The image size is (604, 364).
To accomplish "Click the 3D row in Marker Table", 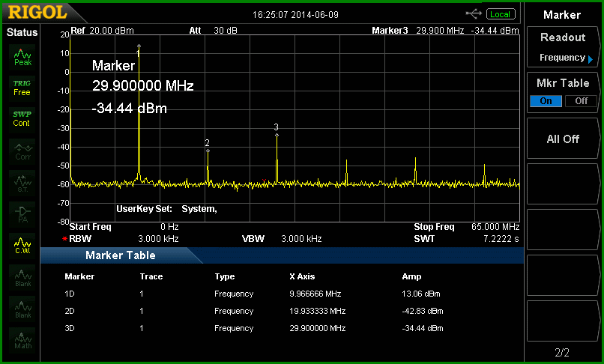I will point(254,328).
